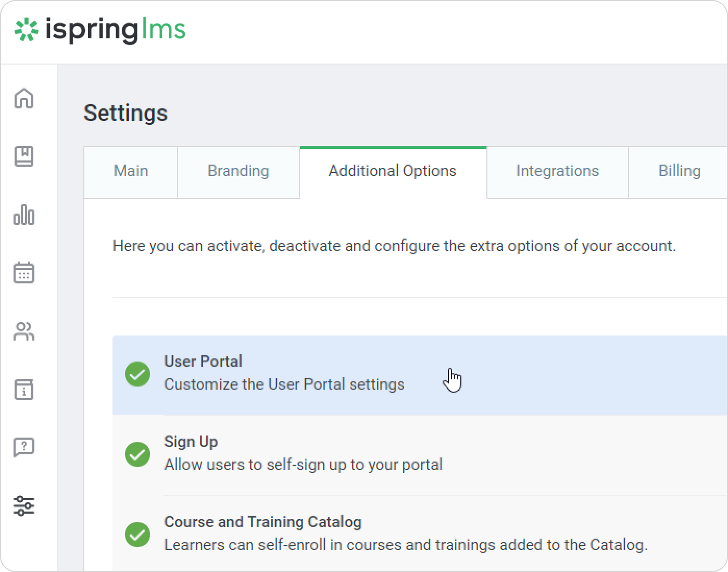Switch to the Branding tab
728x572 pixels.
[238, 171]
